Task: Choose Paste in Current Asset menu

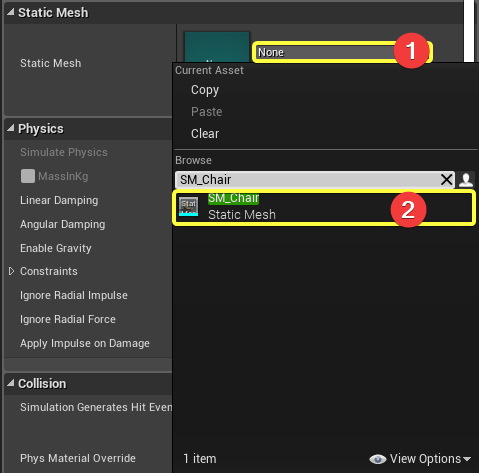Action: click(206, 112)
